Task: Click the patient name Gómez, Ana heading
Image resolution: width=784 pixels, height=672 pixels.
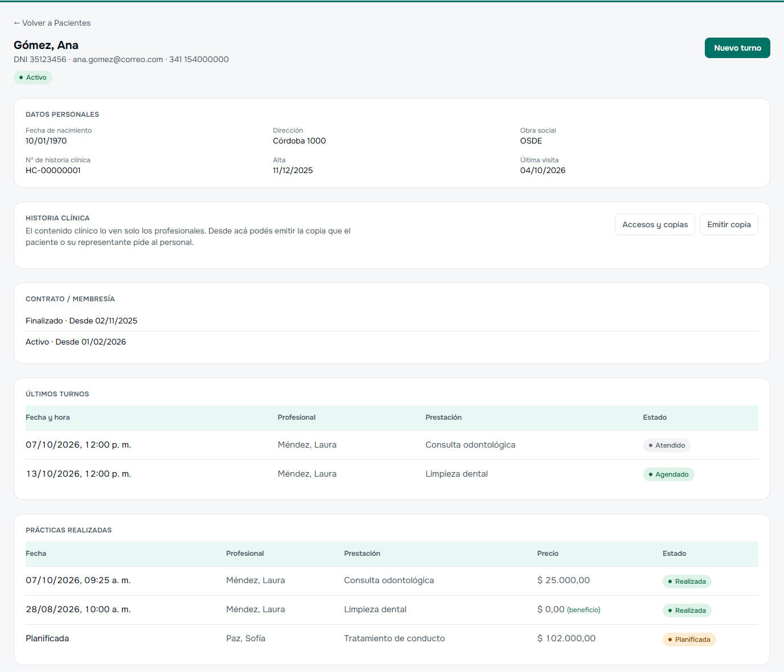Action: (46, 45)
